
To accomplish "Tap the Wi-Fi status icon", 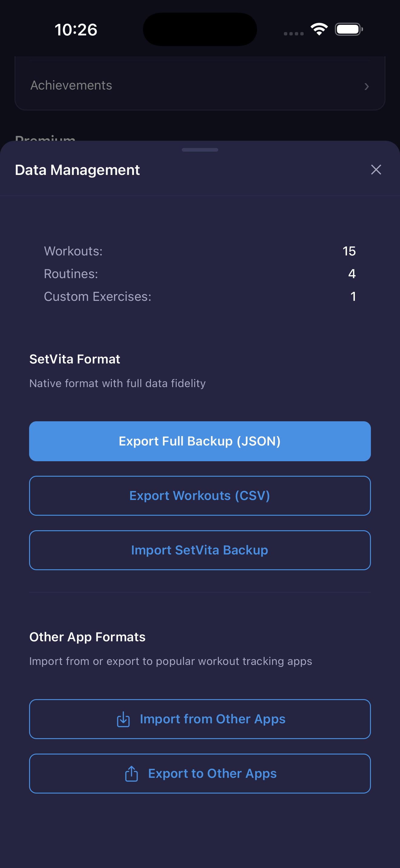I will pos(319,29).
